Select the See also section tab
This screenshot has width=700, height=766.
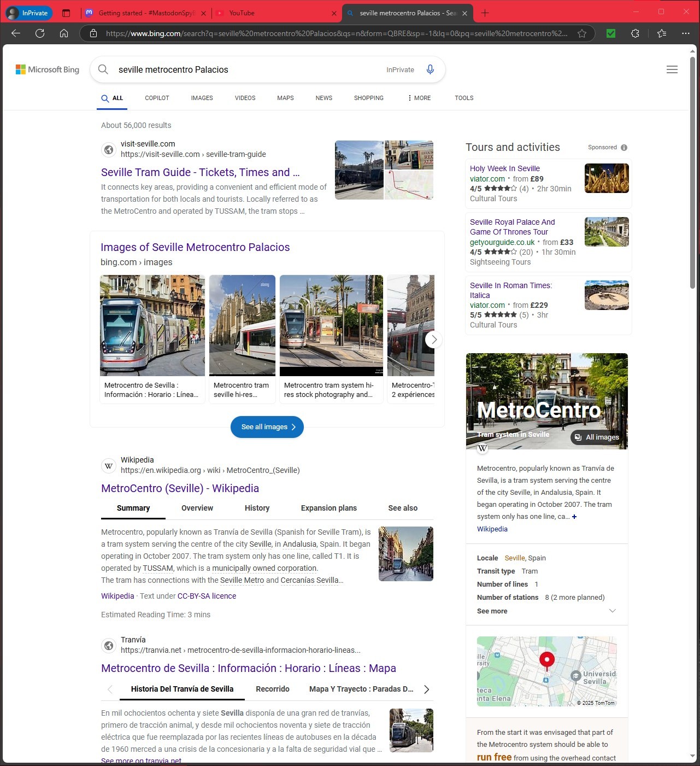403,508
